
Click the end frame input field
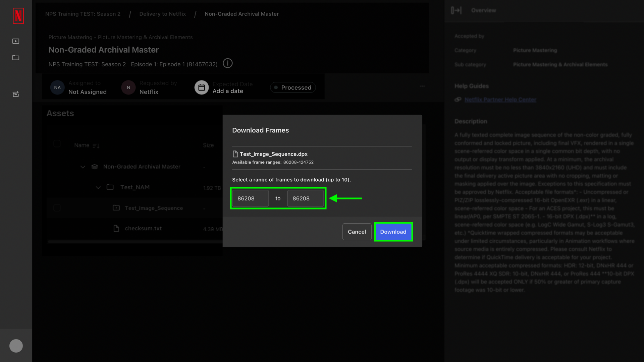click(x=305, y=198)
